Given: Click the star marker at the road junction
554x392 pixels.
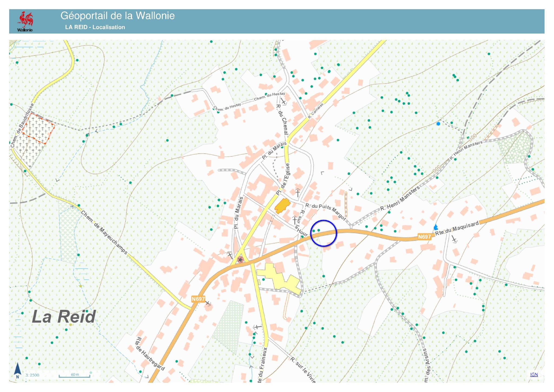Looking at the screenshot, I should (x=240, y=260).
